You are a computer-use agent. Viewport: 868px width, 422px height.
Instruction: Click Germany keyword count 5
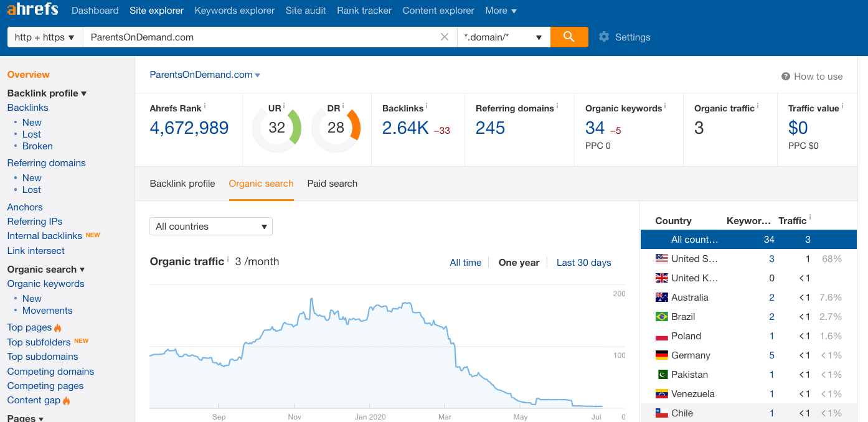tap(772, 355)
